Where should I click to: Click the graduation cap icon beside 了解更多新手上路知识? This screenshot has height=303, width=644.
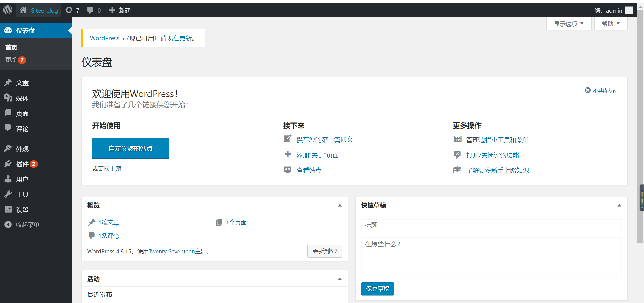pyautogui.click(x=457, y=170)
